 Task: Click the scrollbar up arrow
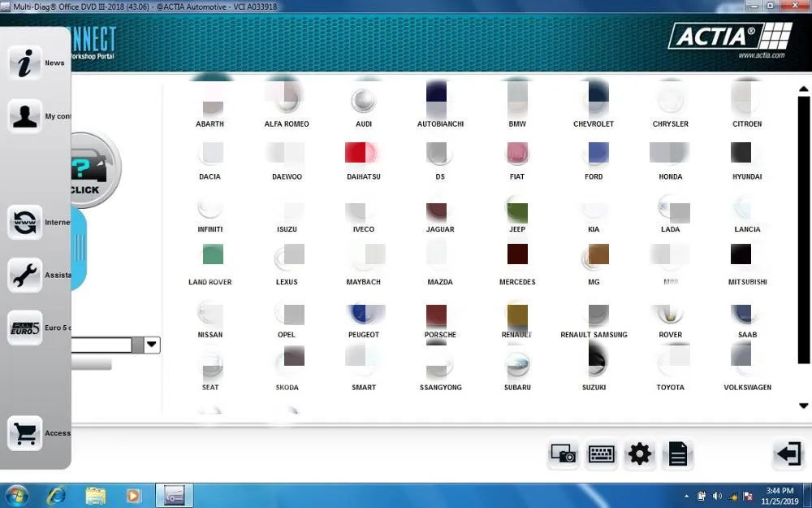pyautogui.click(x=804, y=89)
